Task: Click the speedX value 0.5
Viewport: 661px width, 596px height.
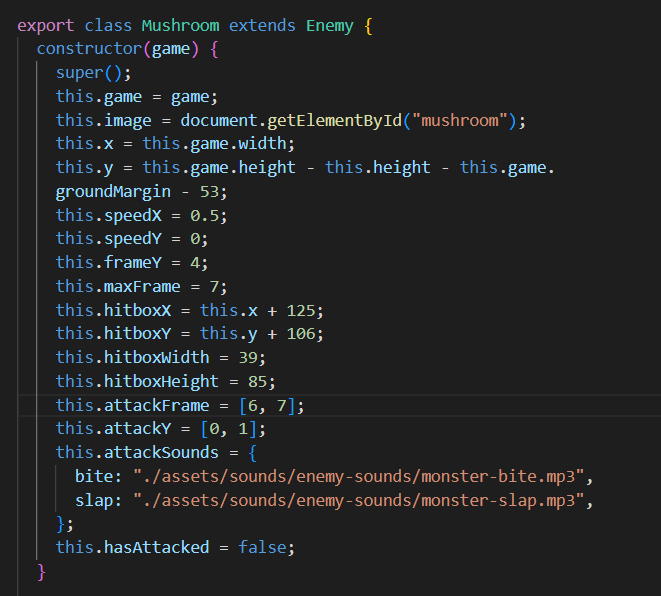Action: point(204,216)
